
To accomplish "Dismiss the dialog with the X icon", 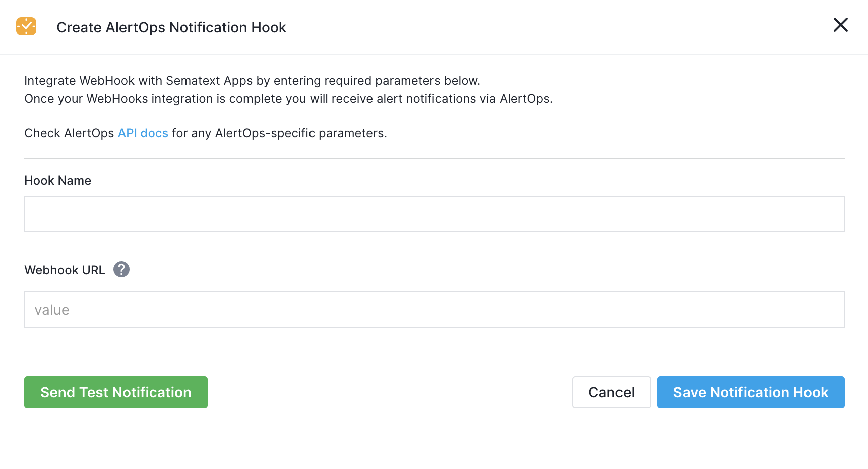I will point(840,25).
